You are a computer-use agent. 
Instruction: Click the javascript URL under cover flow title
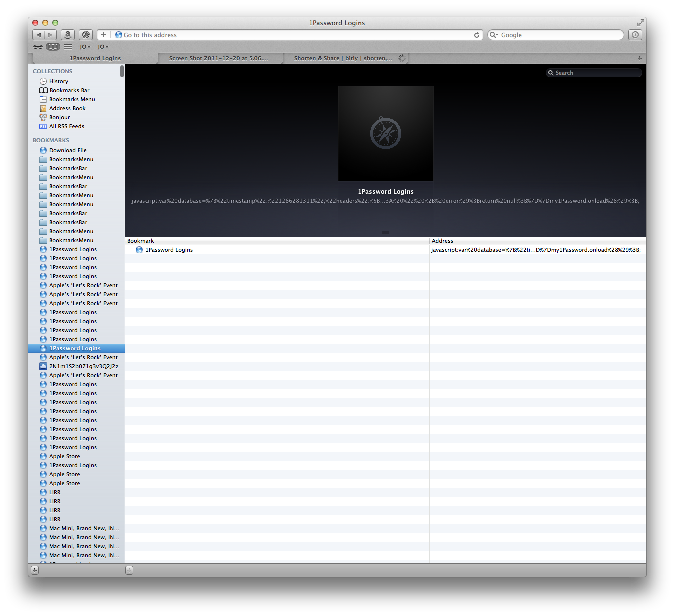coord(385,201)
